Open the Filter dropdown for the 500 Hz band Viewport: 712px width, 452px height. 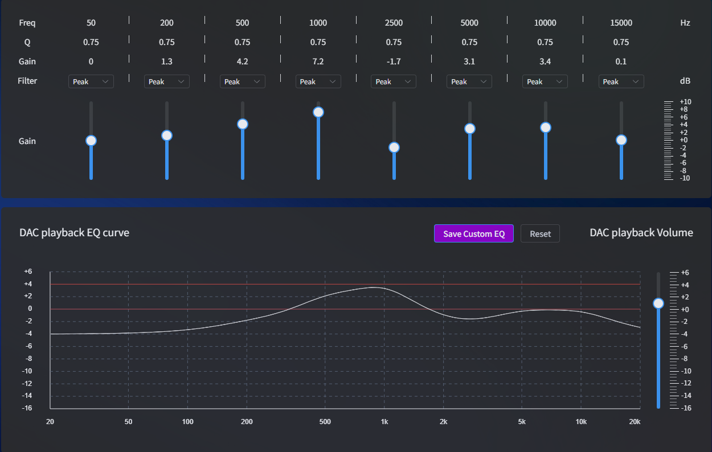tap(242, 82)
